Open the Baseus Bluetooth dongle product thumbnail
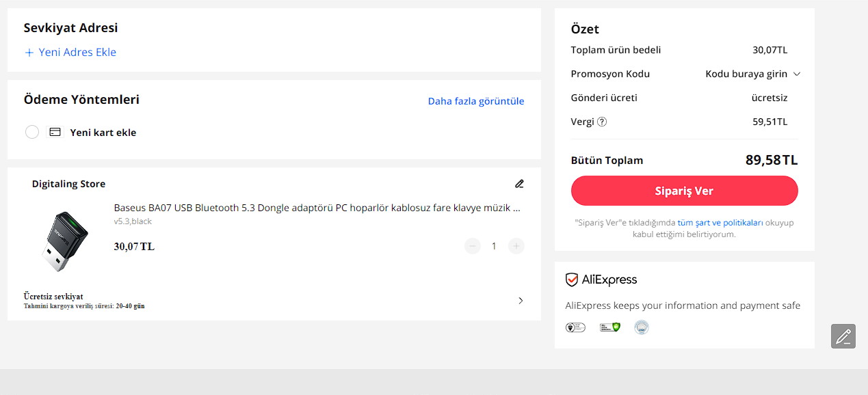868x395 pixels. tap(63, 241)
